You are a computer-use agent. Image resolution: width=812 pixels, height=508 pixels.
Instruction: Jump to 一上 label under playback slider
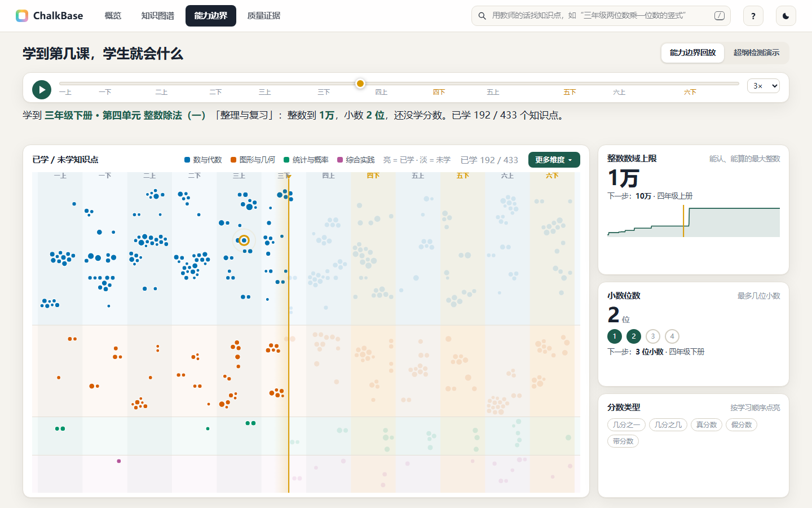tap(65, 92)
